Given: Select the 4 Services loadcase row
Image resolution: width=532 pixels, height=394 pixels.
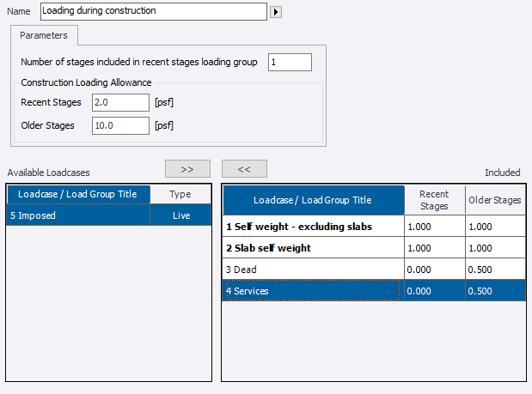Looking at the screenshot, I should point(313,291).
